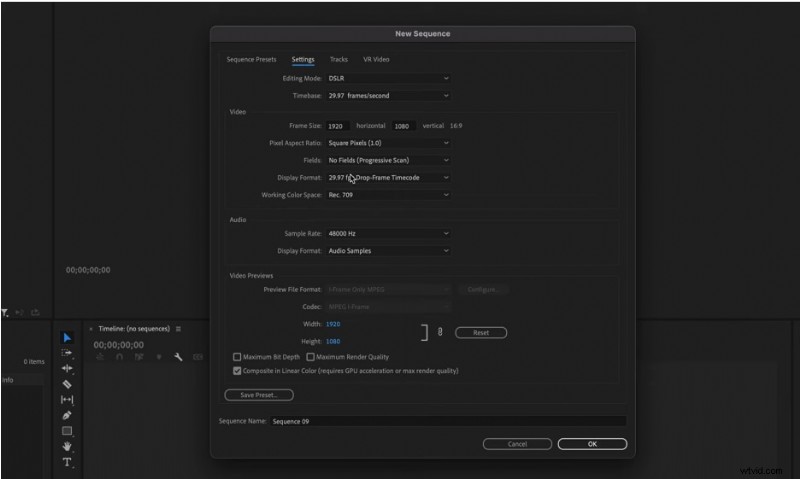Image resolution: width=800 pixels, height=479 pixels.
Task: Uncheck Composite in Linear Color
Action: click(x=237, y=371)
